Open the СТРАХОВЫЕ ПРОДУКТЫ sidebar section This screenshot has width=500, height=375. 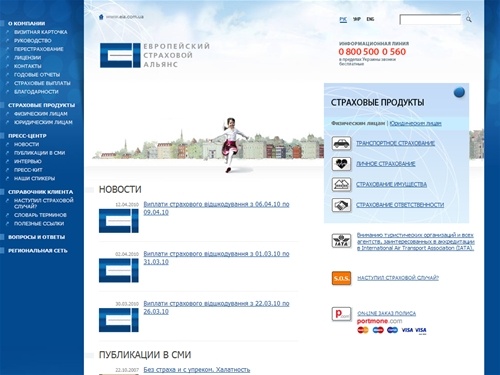[x=41, y=105]
